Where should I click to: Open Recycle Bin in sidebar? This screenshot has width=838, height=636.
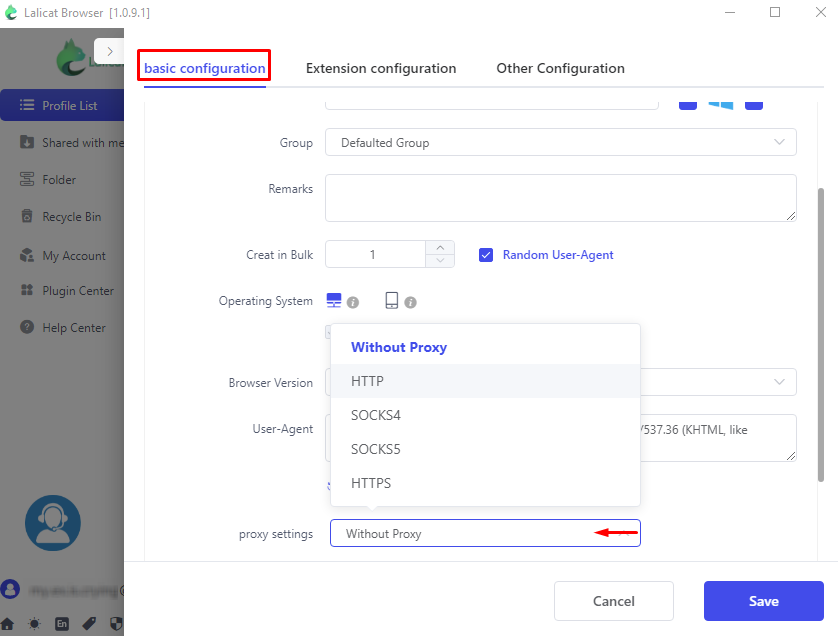(x=62, y=216)
